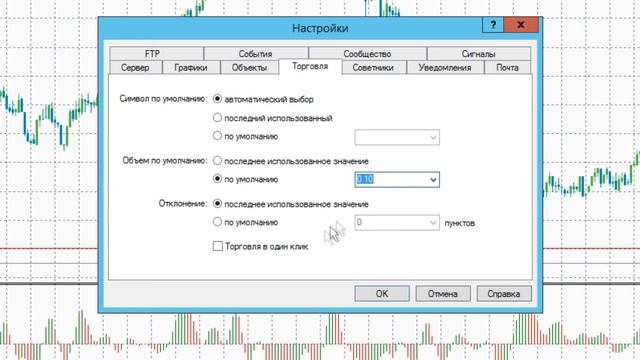
Task: Open the FTP tab
Action: click(x=156, y=53)
